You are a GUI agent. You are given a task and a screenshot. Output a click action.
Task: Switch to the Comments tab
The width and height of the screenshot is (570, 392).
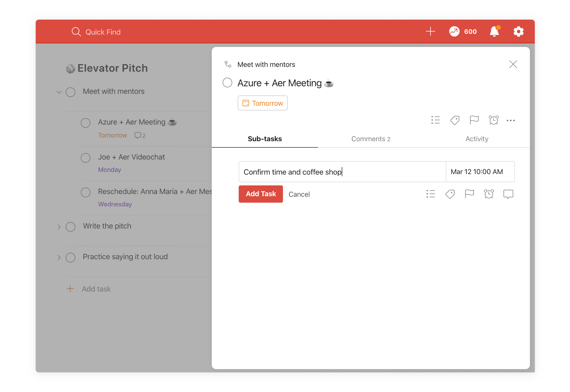pyautogui.click(x=371, y=139)
